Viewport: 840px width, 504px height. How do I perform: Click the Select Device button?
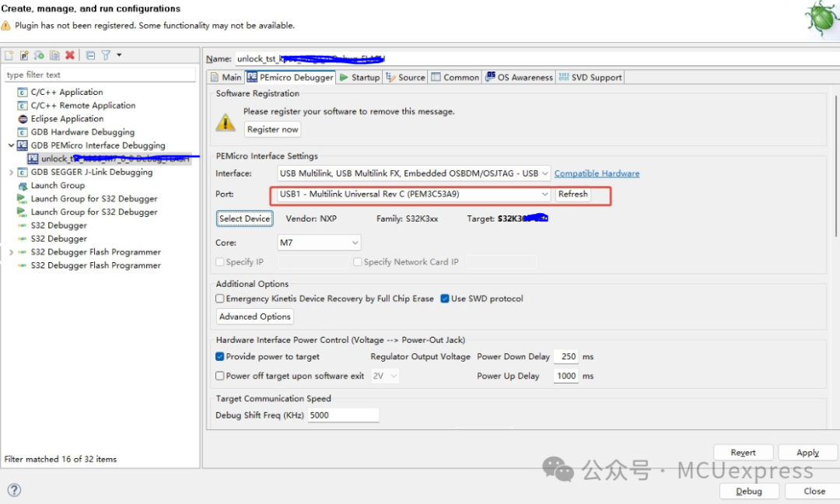click(x=244, y=219)
